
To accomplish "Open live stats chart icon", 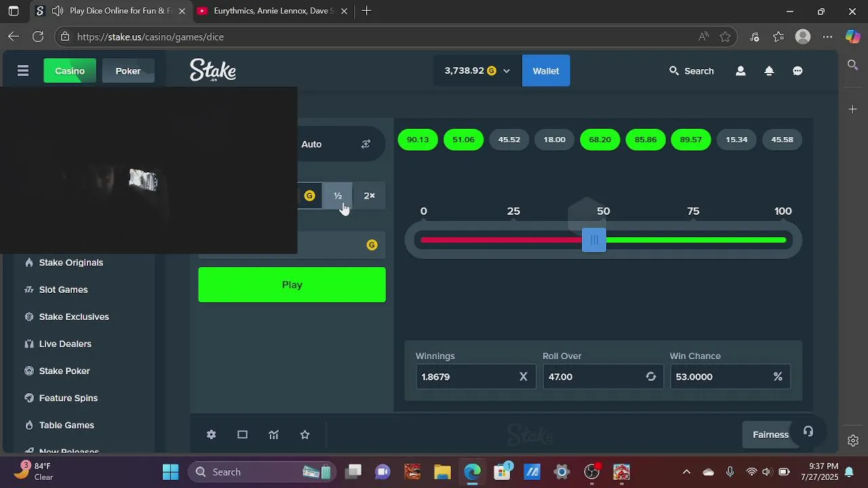I will [x=273, y=434].
